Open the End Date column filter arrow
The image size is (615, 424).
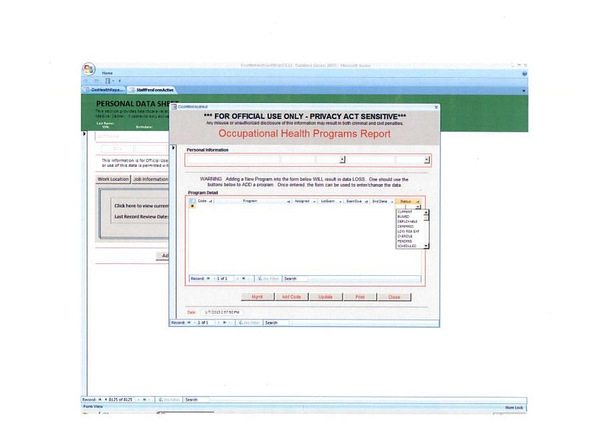[x=392, y=201]
